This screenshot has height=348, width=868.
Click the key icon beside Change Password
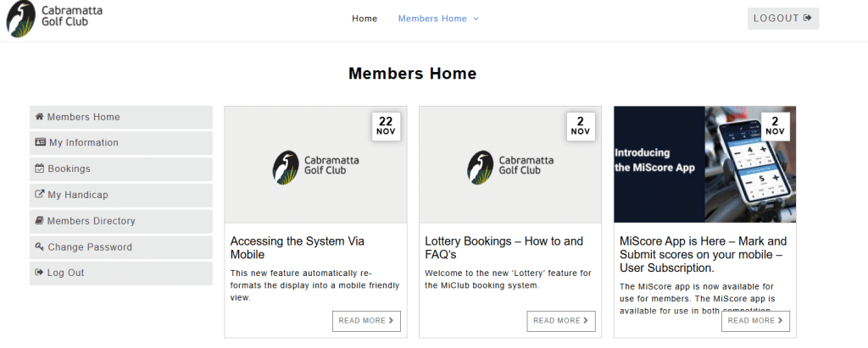click(x=39, y=247)
